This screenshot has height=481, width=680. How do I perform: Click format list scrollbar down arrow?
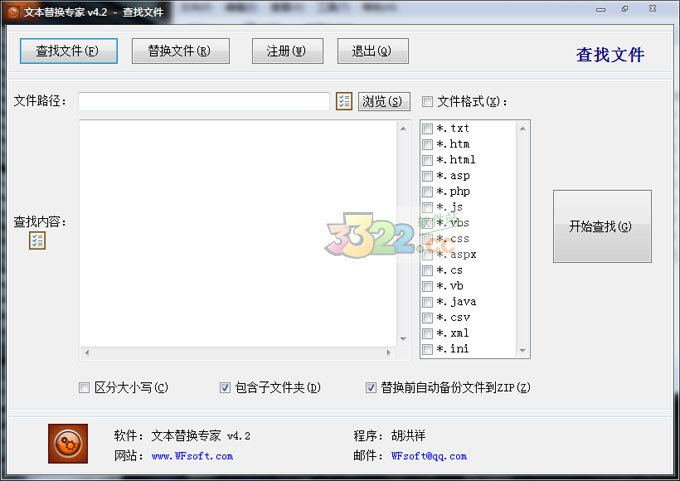click(523, 350)
